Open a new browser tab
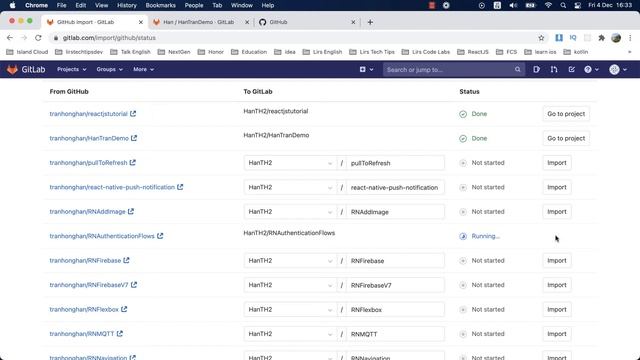The image size is (640, 360). pos(370,22)
